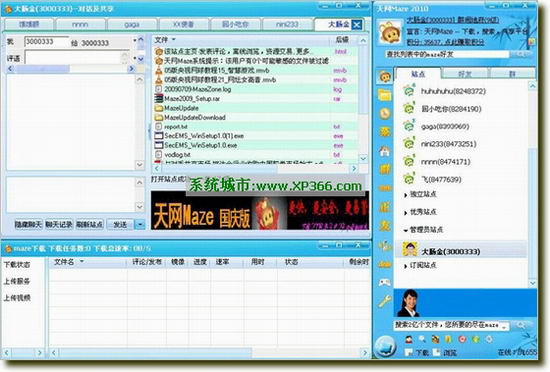
Task: Click the round globe main menu button
Action: pyautogui.click(x=385, y=346)
